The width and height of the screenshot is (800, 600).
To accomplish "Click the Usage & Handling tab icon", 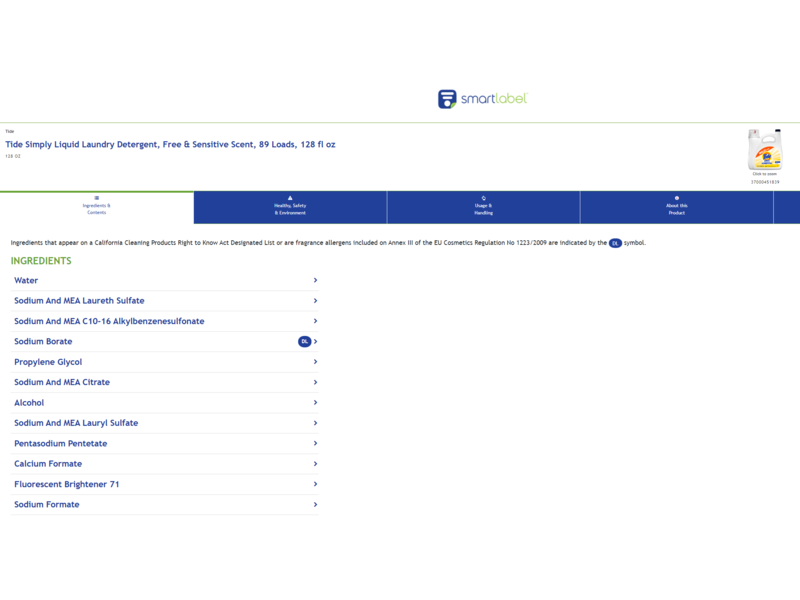I will tap(484, 198).
